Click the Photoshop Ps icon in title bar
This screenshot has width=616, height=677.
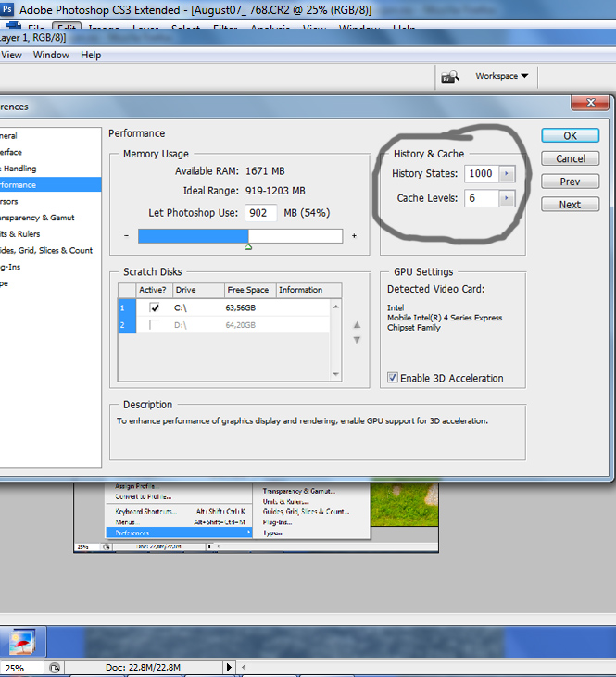(x=7, y=9)
